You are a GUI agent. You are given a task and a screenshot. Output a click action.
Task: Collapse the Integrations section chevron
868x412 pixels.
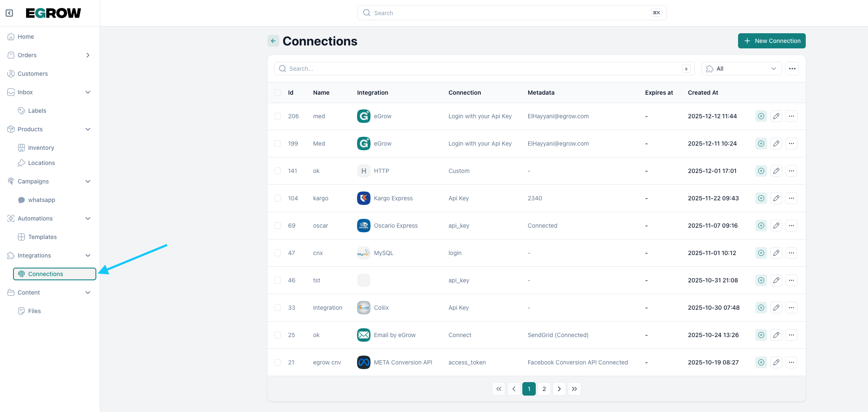pos(88,255)
